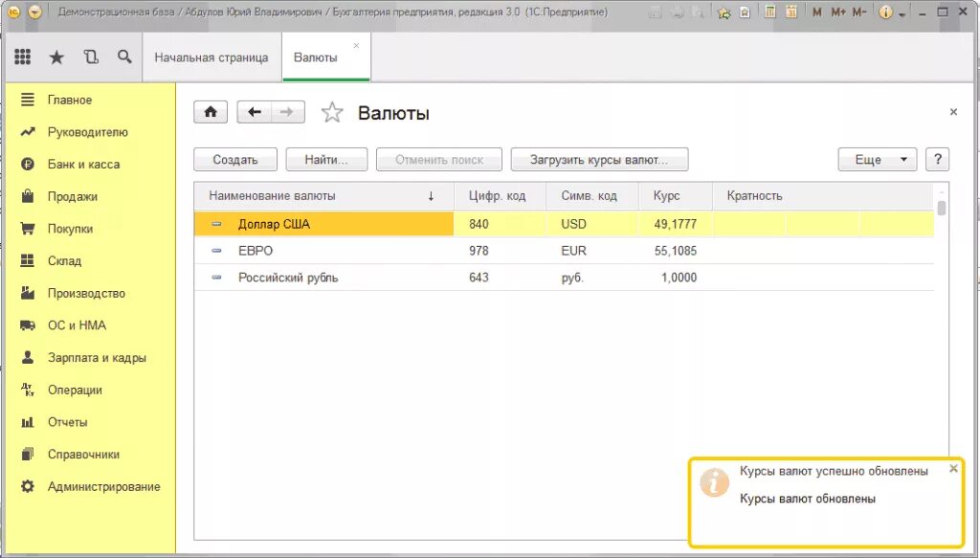Click the M- memory subtract button

859,11
